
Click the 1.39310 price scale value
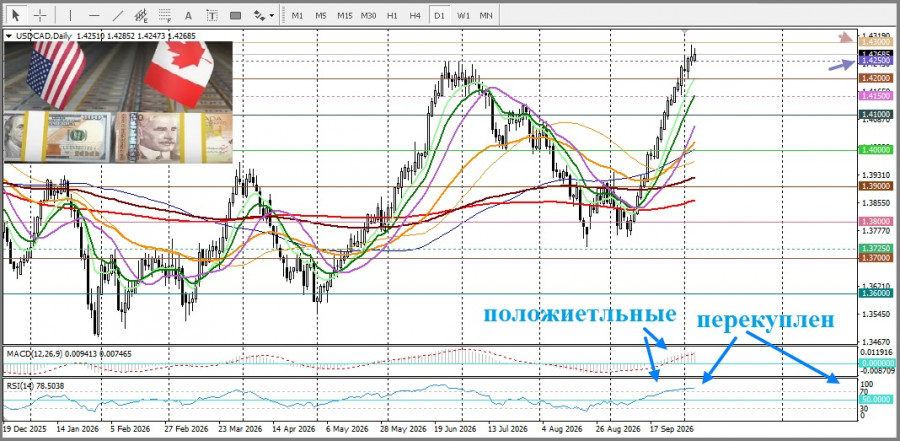point(876,175)
